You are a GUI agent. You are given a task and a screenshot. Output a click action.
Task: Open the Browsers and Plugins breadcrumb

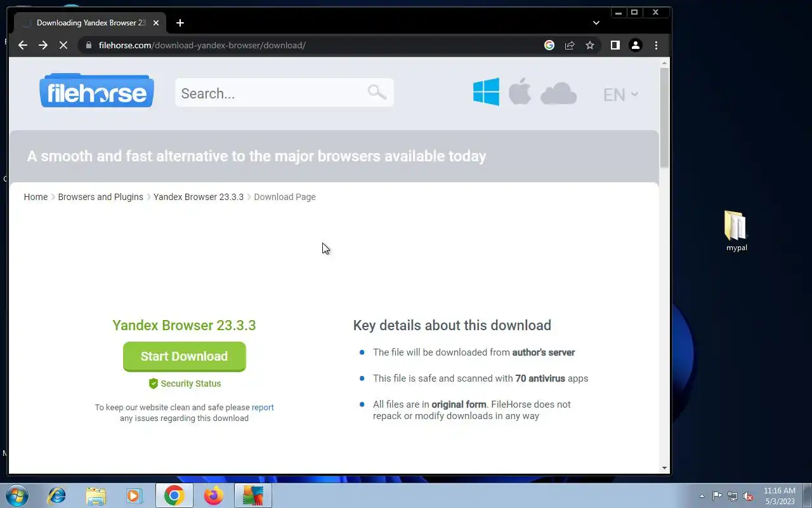[x=100, y=197]
